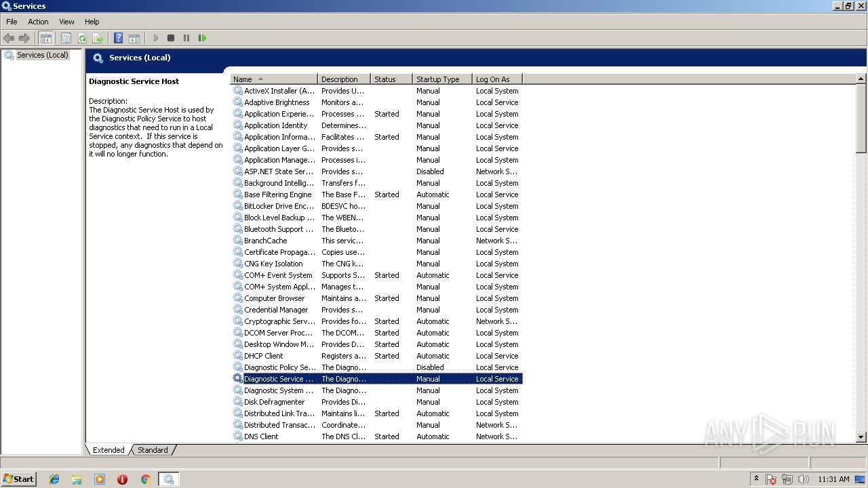Select the DCOM Server Proc... service
Screen dimensions: 868x488
pyautogui.click(x=376, y=333)
